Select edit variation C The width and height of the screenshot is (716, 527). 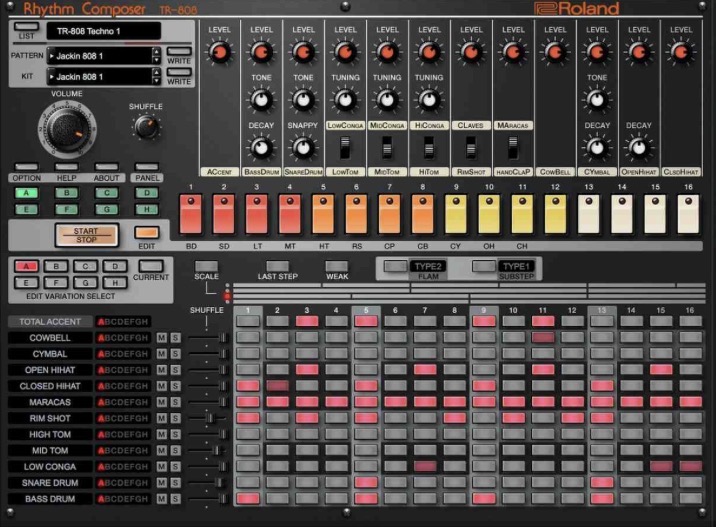[85, 266]
